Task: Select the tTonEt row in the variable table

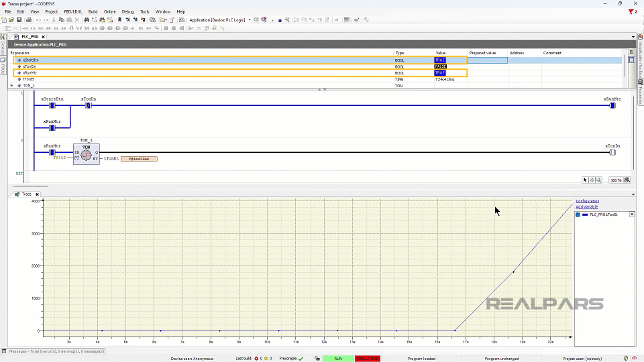Action: point(316,79)
